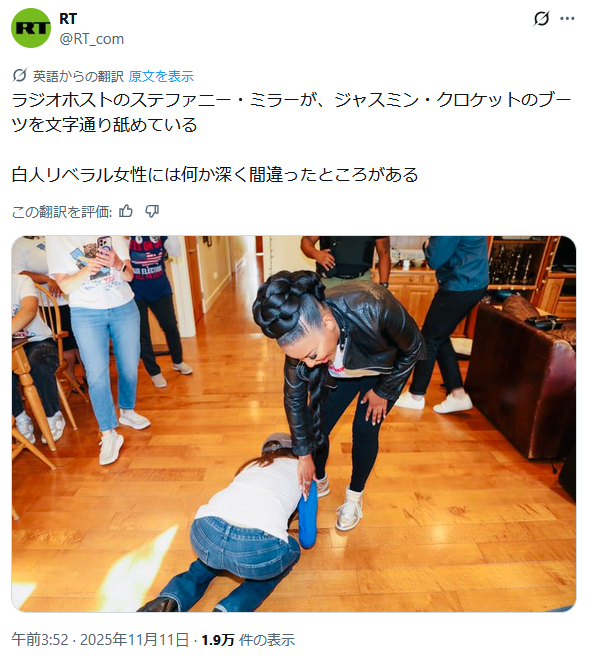Rate the translation with thumbs up

pyautogui.click(x=126, y=212)
